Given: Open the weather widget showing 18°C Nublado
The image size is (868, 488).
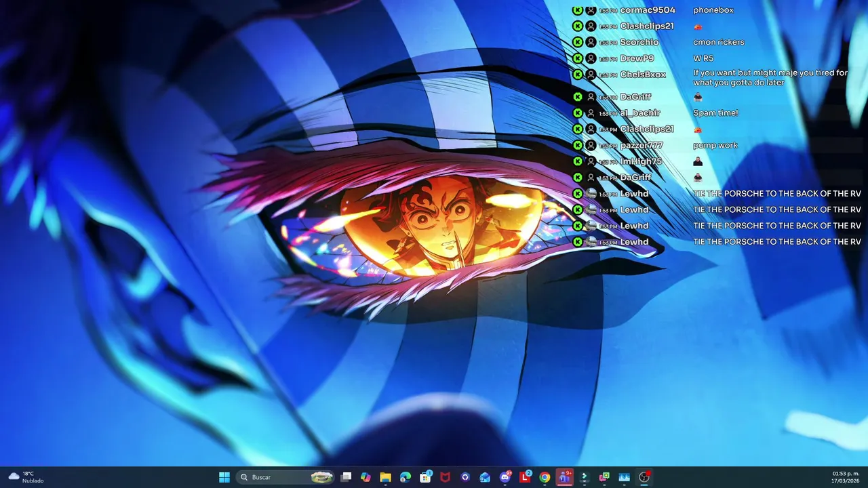Looking at the screenshot, I should (26, 477).
